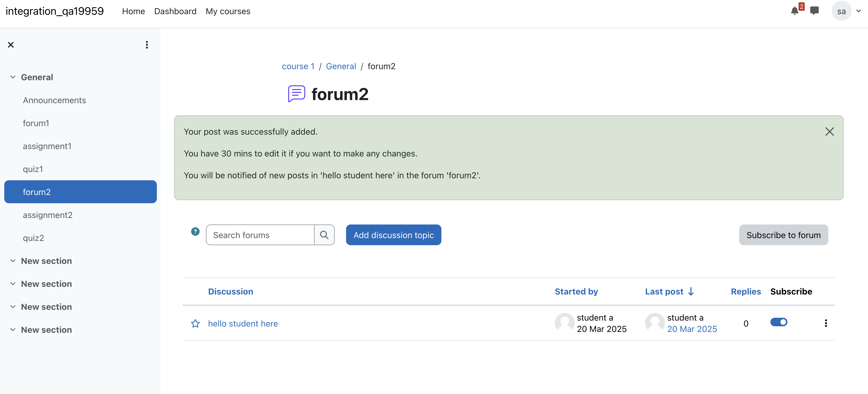
Task: Collapse the General section
Action: pyautogui.click(x=13, y=77)
